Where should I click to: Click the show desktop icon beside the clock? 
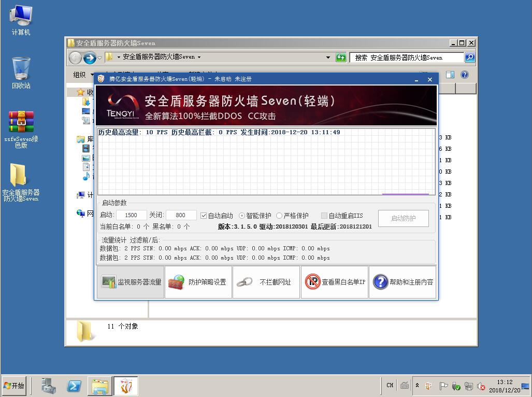[x=526, y=386]
